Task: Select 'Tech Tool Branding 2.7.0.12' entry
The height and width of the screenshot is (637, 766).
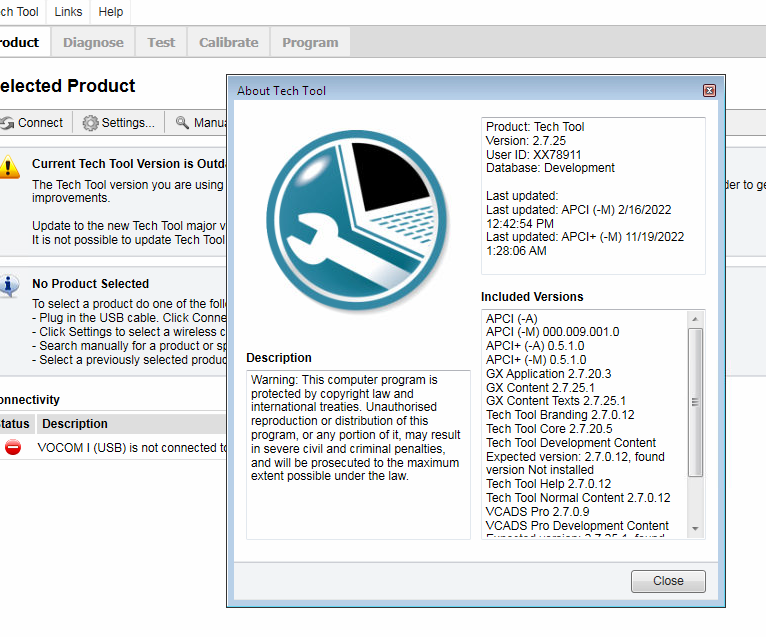Action: [x=560, y=415]
